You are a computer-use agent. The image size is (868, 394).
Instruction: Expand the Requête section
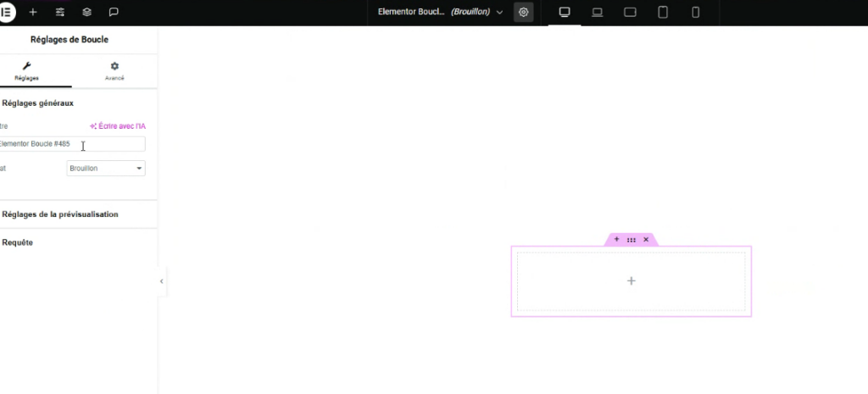(x=17, y=242)
